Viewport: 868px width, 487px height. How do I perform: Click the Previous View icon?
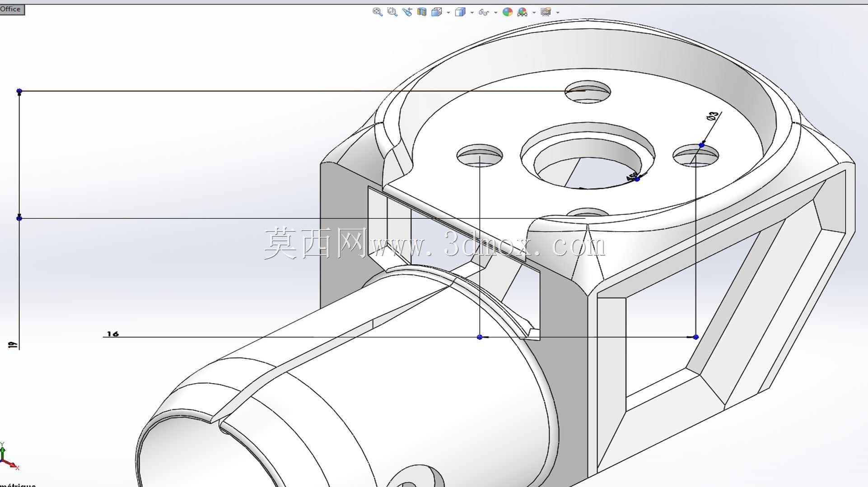[407, 12]
